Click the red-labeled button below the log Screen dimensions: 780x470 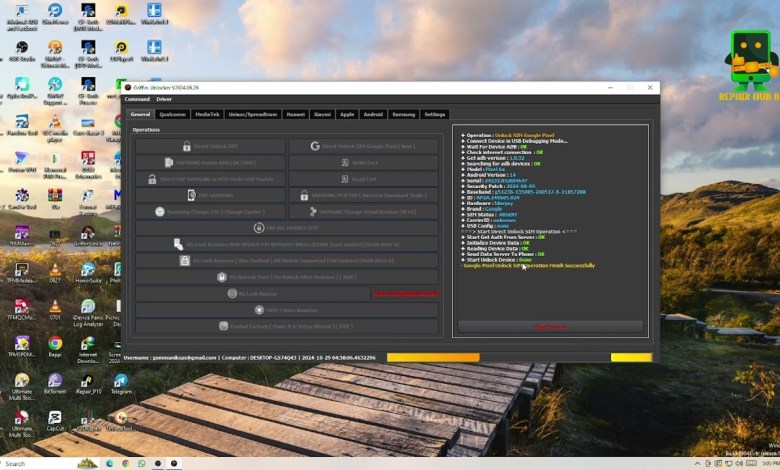(x=550, y=327)
